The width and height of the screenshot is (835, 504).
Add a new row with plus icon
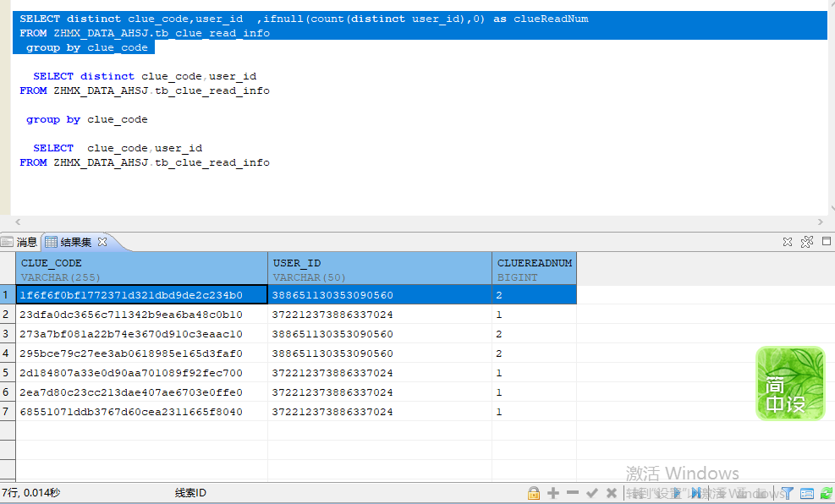coord(553,493)
